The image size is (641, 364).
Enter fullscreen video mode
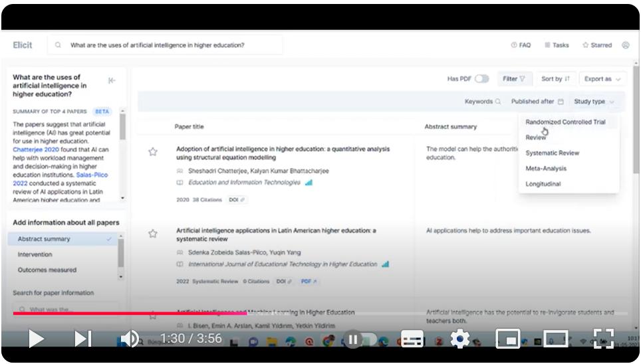point(603,339)
